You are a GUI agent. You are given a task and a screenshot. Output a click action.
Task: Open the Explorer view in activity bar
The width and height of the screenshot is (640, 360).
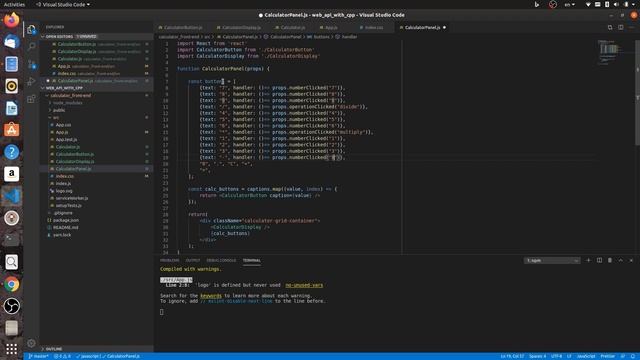click(x=31, y=29)
